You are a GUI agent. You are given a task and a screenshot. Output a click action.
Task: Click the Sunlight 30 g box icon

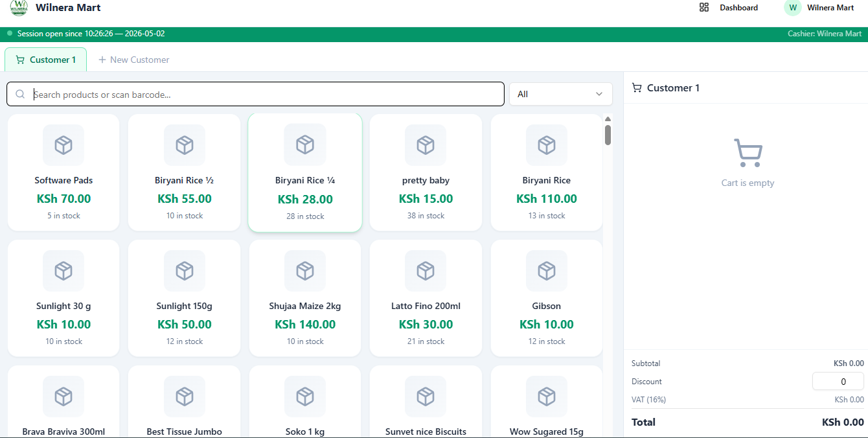tap(63, 271)
